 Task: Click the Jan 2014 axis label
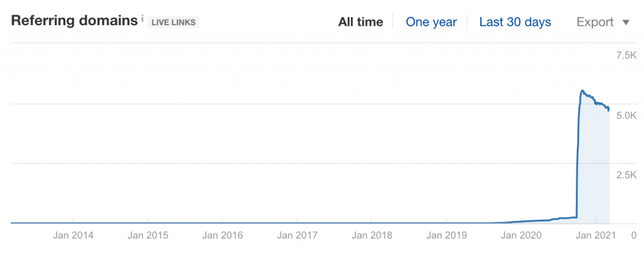[x=73, y=235]
